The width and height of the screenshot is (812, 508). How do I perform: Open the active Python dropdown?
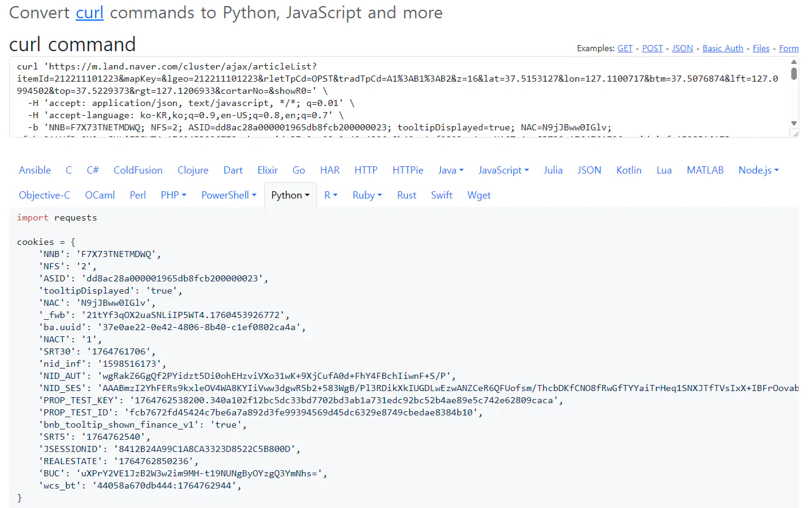(290, 195)
